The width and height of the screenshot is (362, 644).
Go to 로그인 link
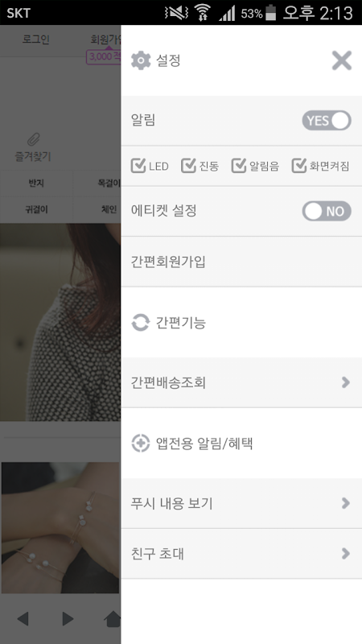tap(35, 39)
